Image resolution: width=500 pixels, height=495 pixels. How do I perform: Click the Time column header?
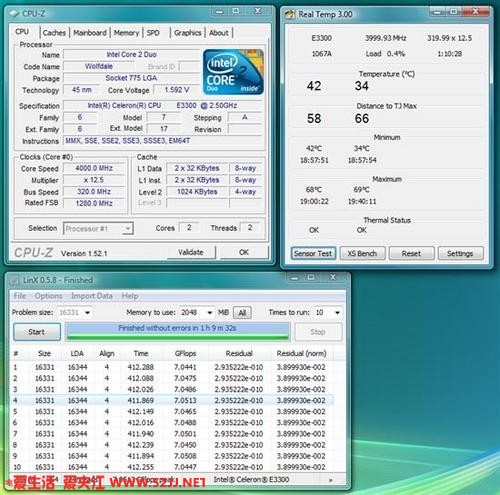[x=141, y=353]
